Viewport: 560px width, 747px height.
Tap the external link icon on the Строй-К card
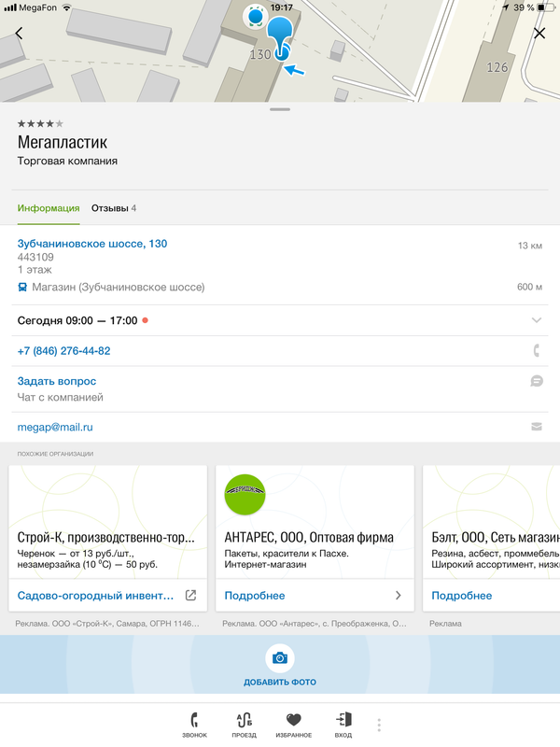[x=190, y=595]
